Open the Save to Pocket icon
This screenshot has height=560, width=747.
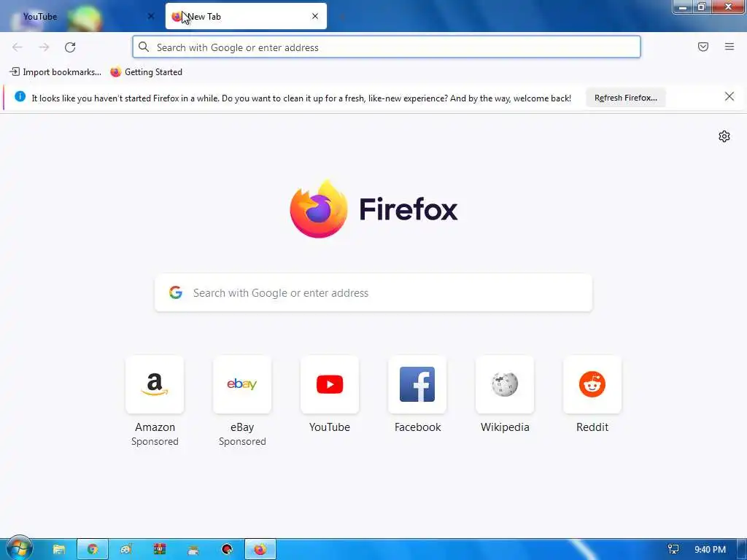tap(703, 47)
